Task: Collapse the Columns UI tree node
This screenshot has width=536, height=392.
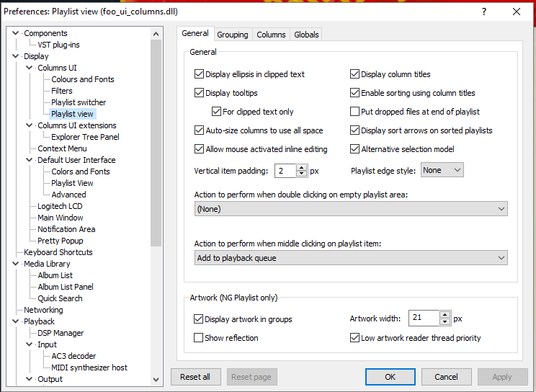Action: [30, 68]
